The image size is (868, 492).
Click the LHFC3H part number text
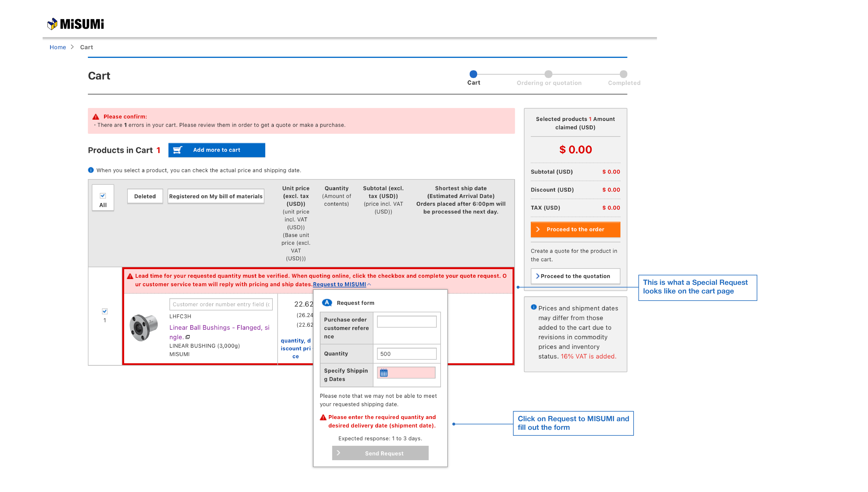click(180, 316)
